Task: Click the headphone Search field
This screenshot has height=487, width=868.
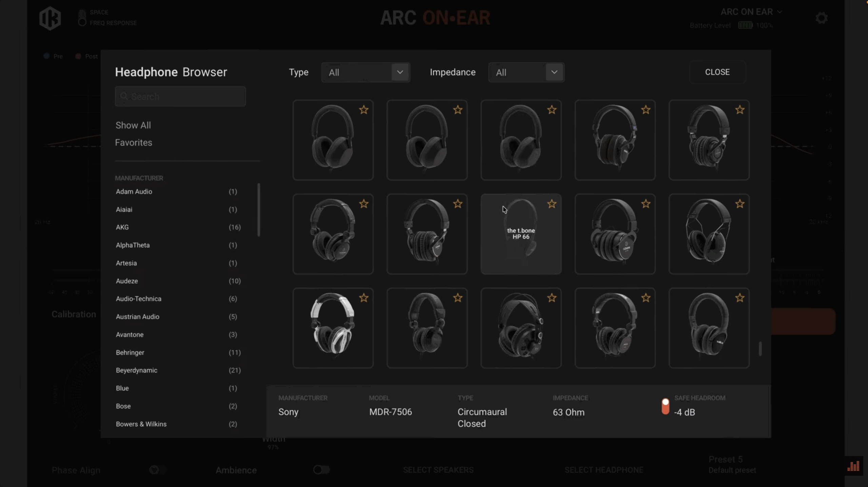Action: [180, 96]
